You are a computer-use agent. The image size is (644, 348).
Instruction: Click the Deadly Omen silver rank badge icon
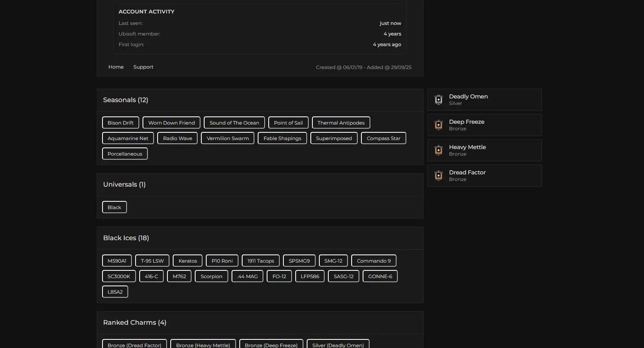click(439, 100)
